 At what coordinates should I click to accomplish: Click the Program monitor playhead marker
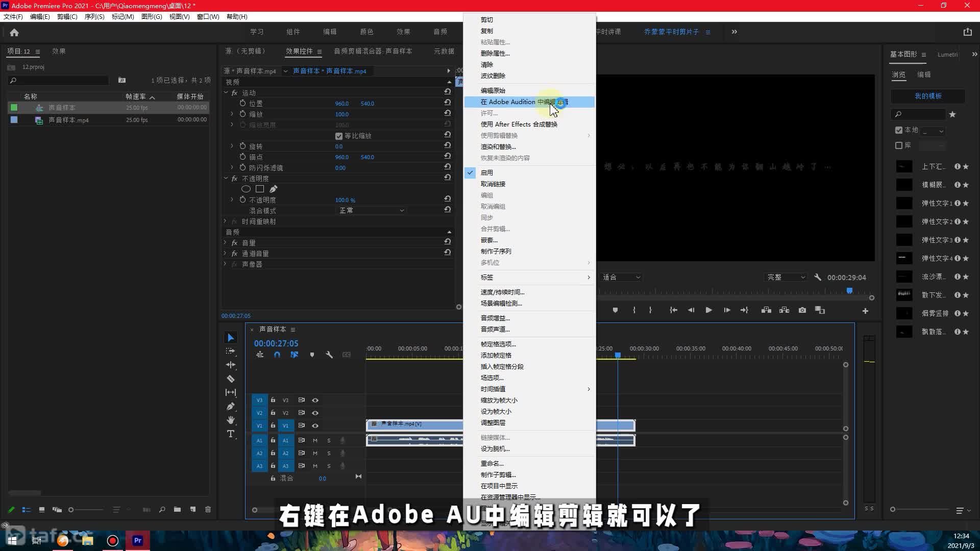(x=849, y=291)
